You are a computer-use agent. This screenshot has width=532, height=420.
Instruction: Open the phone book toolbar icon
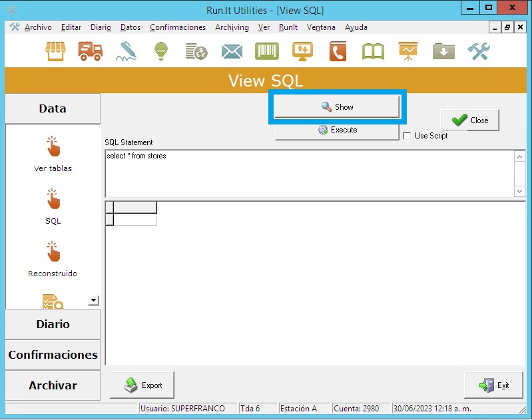[x=338, y=51]
